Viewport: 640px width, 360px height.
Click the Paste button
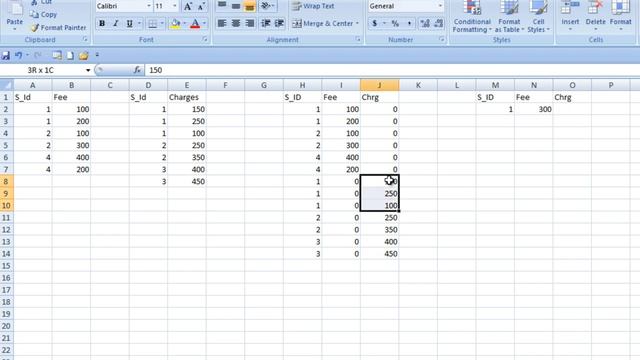[x=15, y=16]
